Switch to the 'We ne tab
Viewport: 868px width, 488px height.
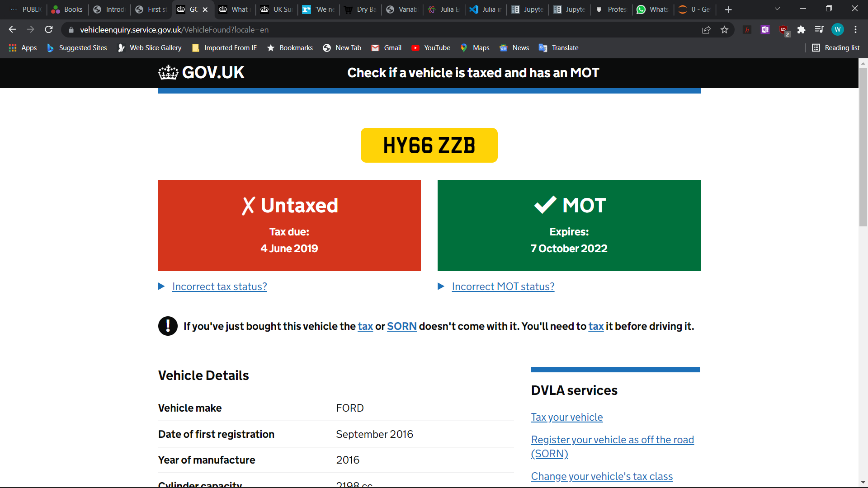tap(319, 9)
